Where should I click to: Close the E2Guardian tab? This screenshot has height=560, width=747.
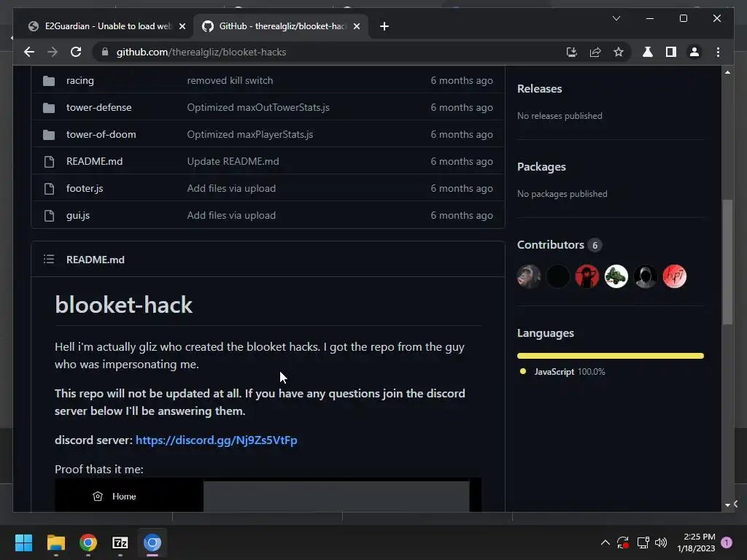pos(182,26)
